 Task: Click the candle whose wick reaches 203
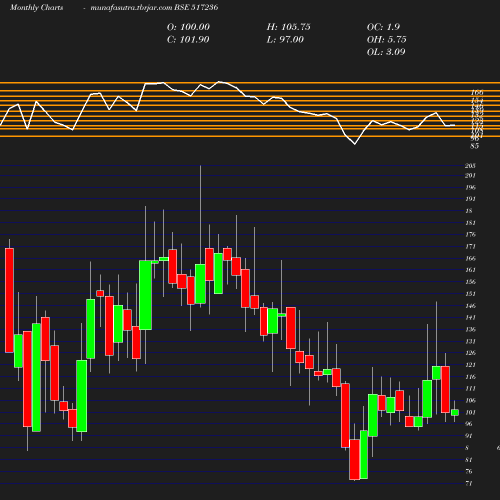tap(200, 284)
